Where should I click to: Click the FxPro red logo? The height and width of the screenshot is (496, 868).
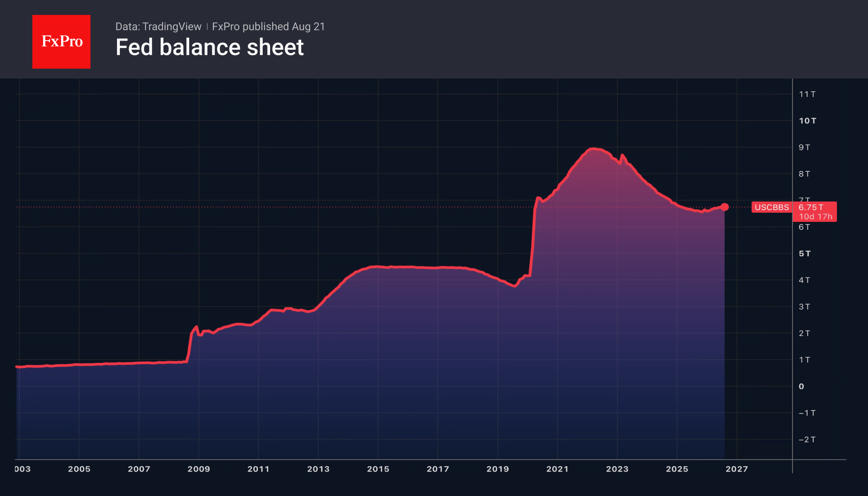point(61,41)
